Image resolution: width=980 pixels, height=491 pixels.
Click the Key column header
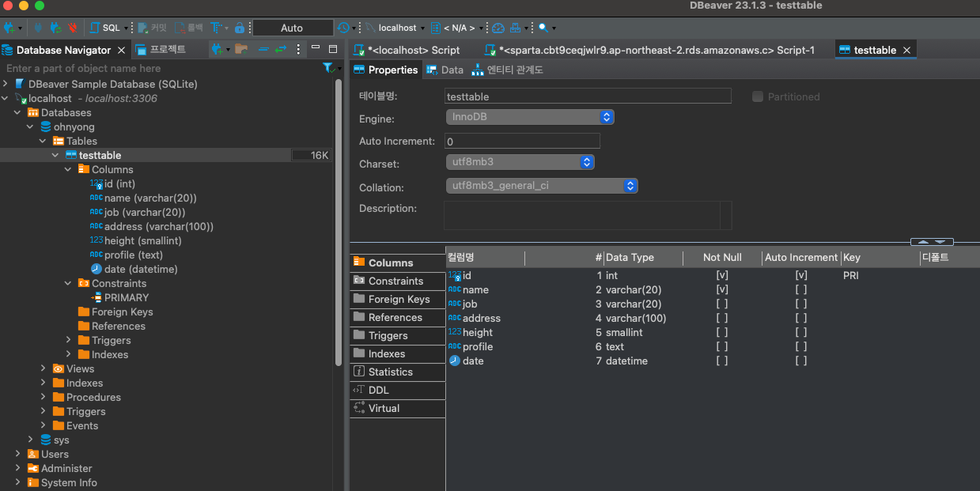[880, 257]
